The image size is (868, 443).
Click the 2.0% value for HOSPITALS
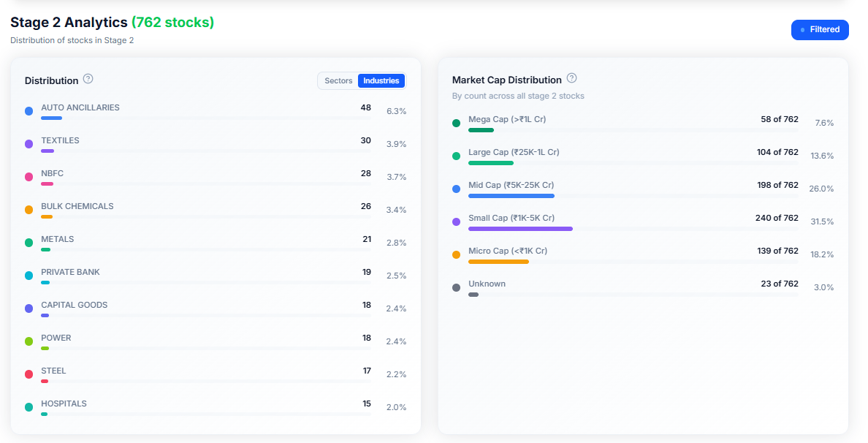click(x=396, y=407)
